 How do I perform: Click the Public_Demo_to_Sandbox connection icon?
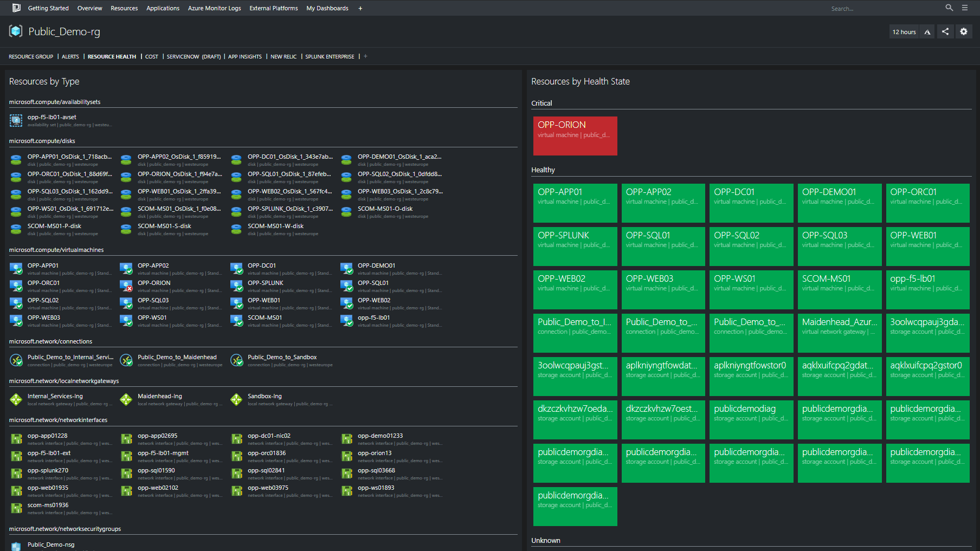point(236,360)
